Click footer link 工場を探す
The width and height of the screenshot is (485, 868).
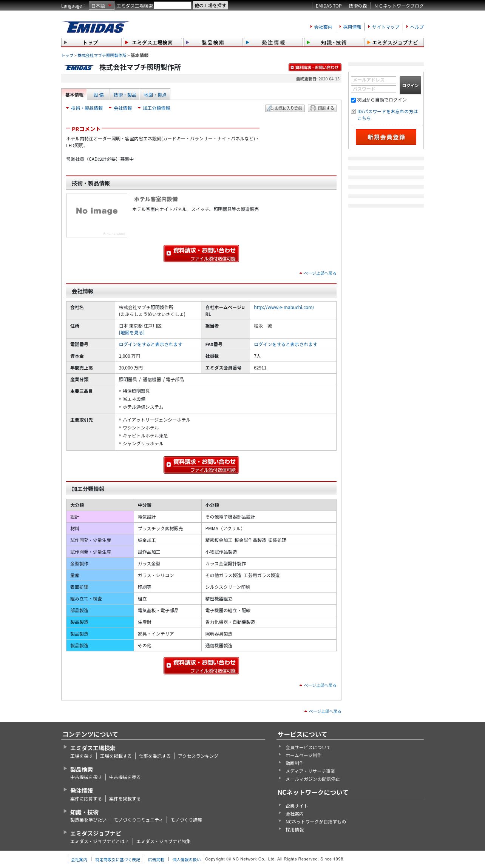pos(81,756)
